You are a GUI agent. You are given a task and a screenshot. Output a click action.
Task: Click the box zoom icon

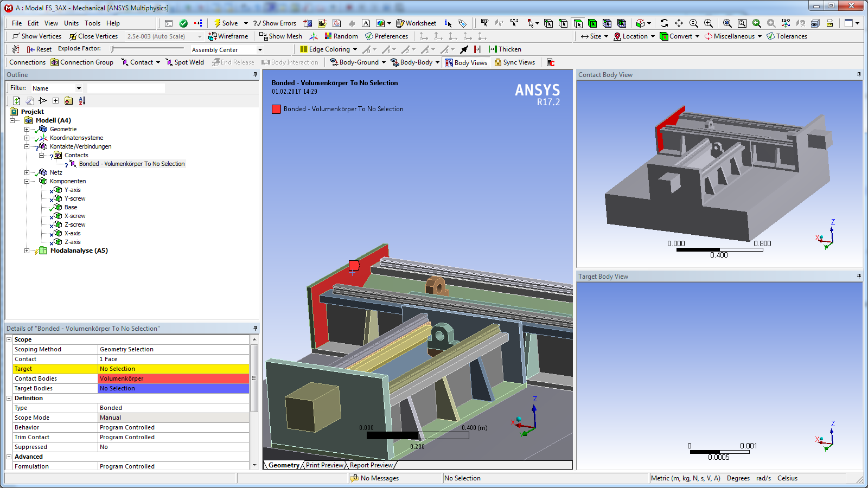[709, 23]
